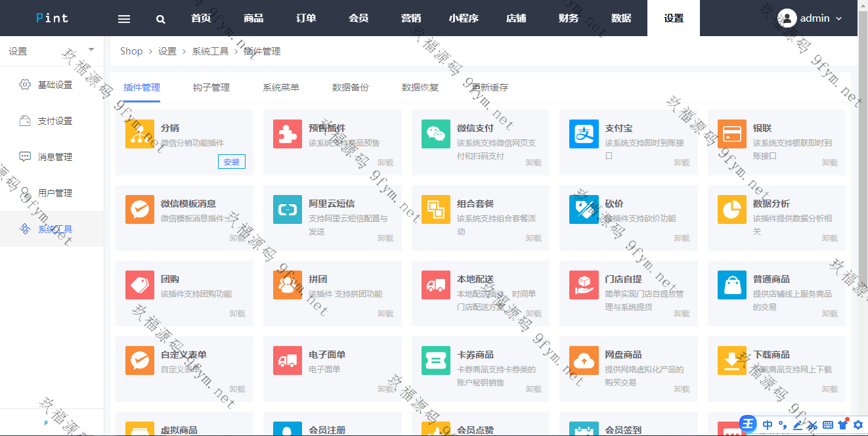This screenshot has width=868, height=436.
Task: Click the admin avatar icon
Action: [787, 18]
